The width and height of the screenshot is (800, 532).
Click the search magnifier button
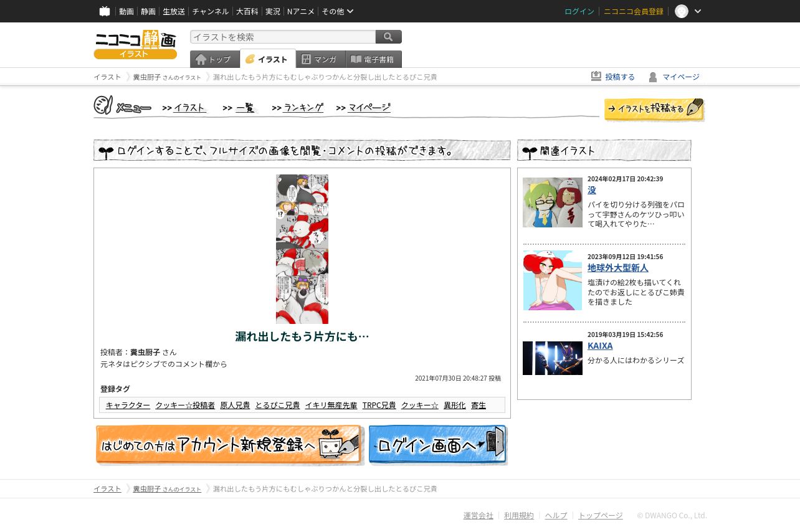(389, 37)
